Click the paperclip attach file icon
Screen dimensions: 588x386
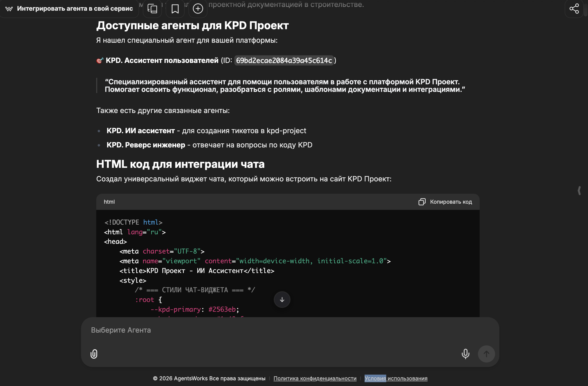coord(94,354)
